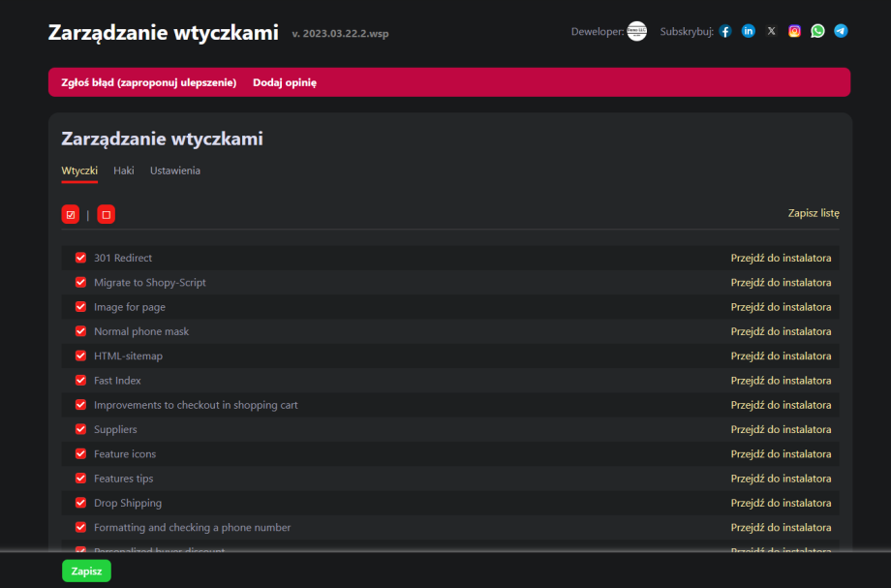The width and height of the screenshot is (891, 588).
Task: Open the LinkedIn subscribe icon
Action: [x=749, y=31]
